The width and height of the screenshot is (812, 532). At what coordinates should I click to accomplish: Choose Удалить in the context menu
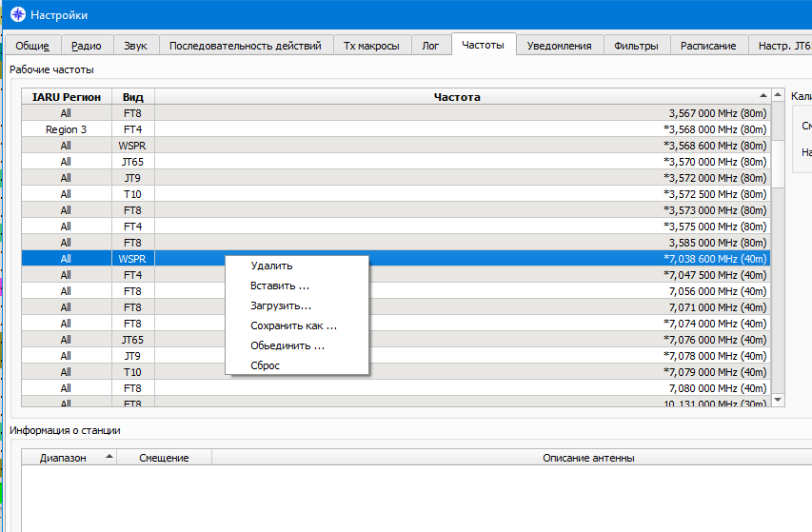click(x=297, y=266)
